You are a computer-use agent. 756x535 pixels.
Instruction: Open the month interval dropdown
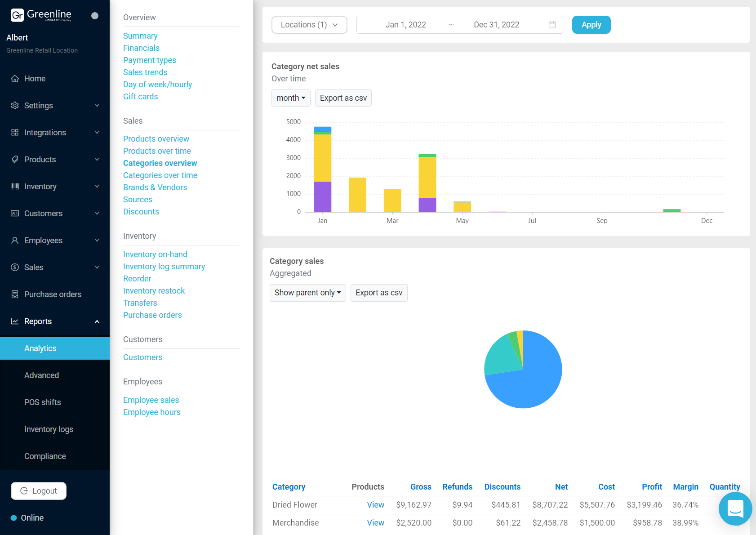click(291, 98)
